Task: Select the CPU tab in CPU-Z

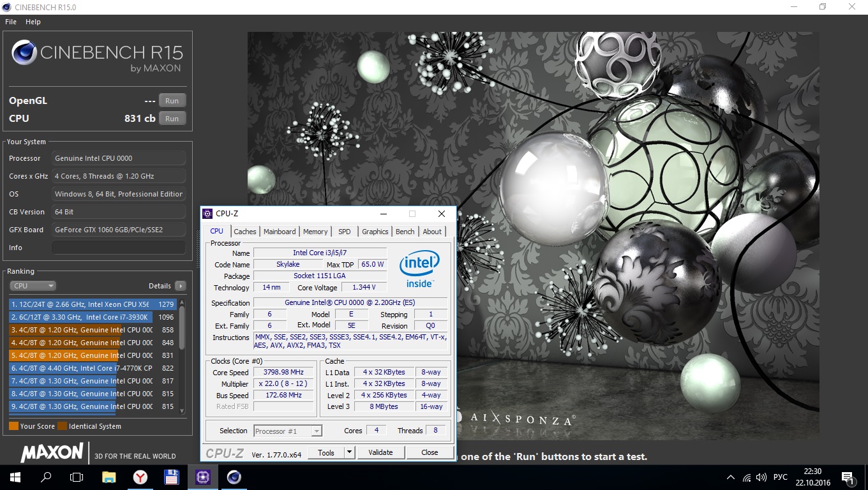Action: click(217, 231)
